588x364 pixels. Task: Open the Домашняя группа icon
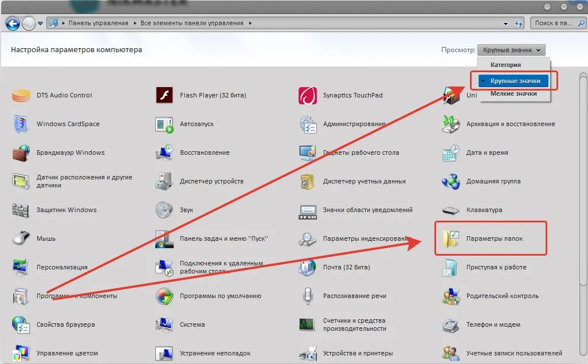coord(451,182)
